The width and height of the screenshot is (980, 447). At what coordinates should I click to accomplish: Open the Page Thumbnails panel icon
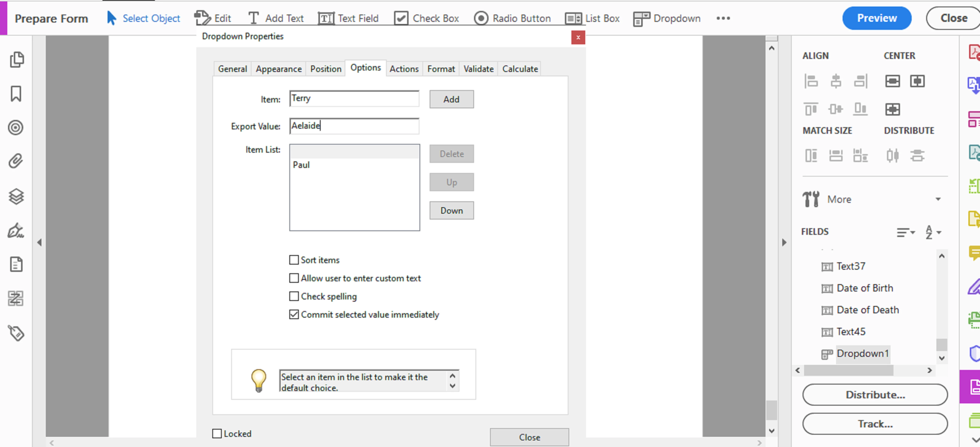click(16, 60)
